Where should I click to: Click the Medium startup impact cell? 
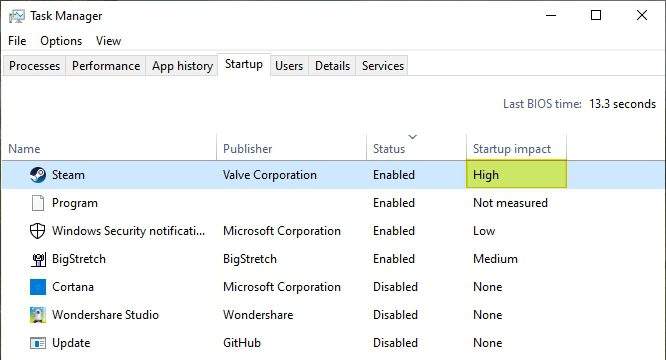(495, 259)
